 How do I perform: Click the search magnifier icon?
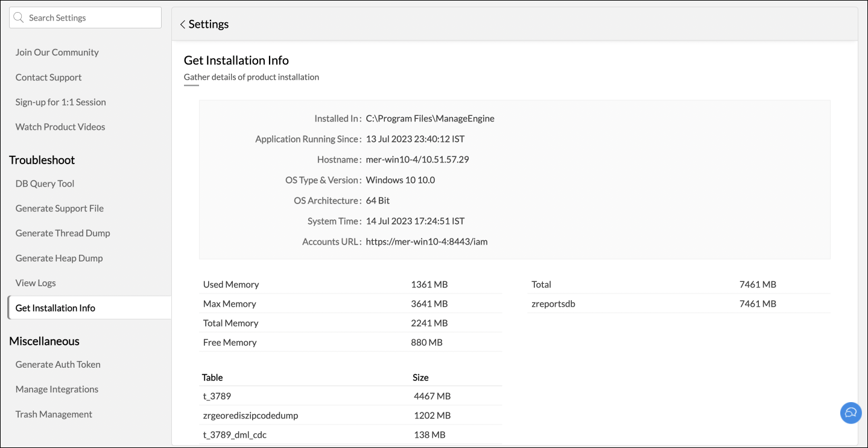(19, 18)
